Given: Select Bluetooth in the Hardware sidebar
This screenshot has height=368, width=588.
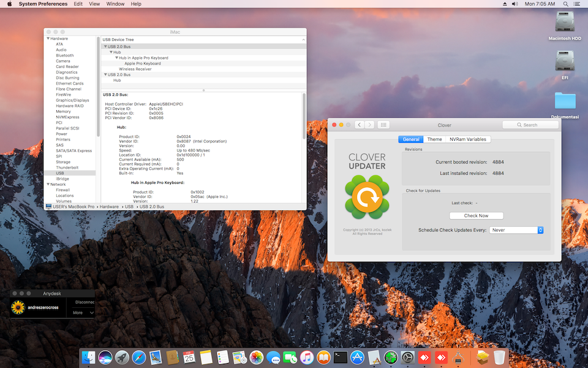Looking at the screenshot, I should (x=64, y=55).
